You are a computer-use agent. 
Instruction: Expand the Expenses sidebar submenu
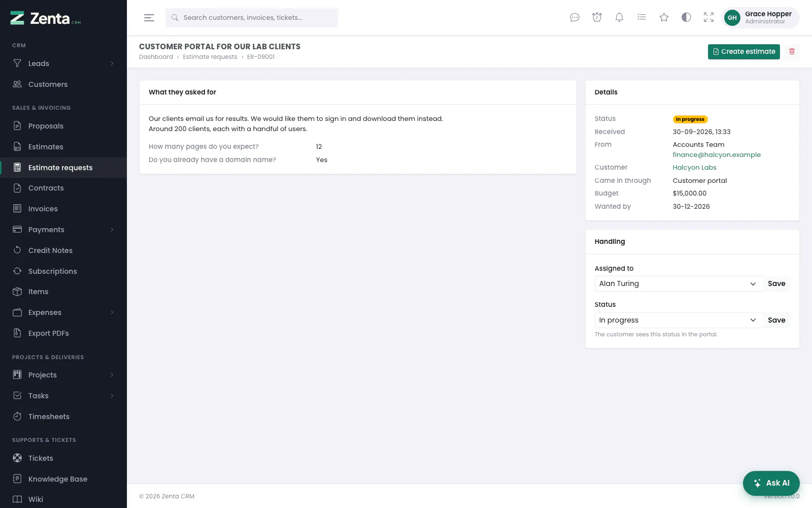click(112, 312)
